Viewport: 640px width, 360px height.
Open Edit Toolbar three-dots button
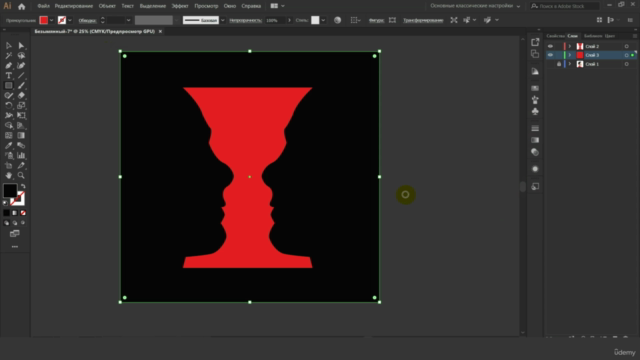pos(15,247)
